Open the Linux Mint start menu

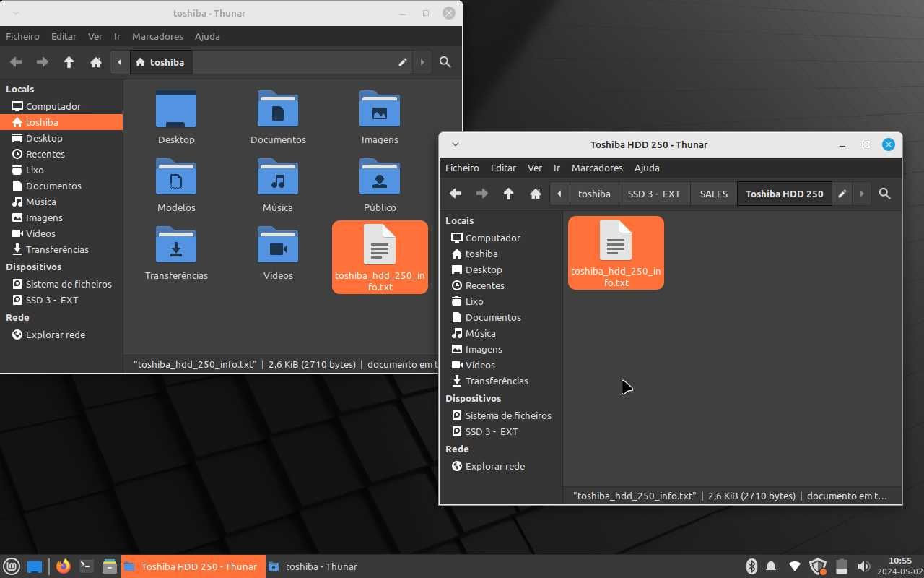[12, 566]
